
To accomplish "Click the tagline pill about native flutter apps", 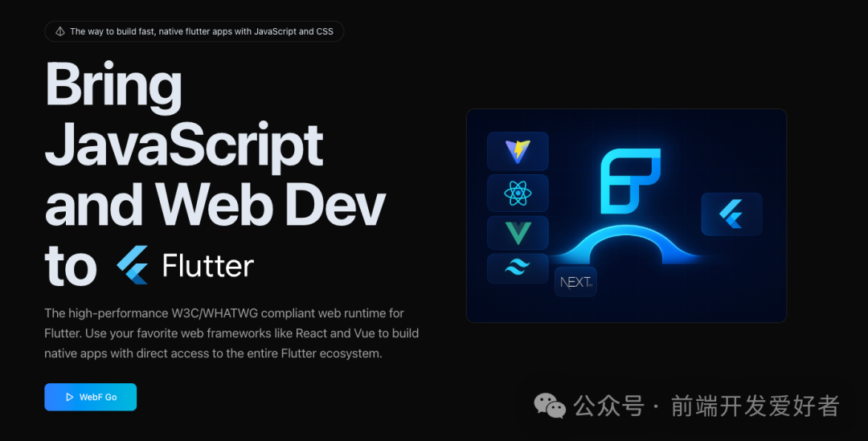I will pyautogui.click(x=194, y=31).
